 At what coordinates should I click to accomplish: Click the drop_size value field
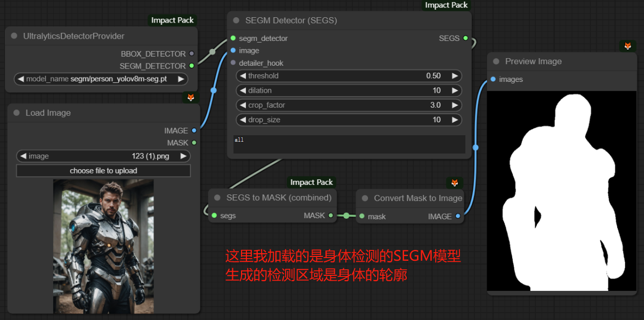[x=349, y=120]
